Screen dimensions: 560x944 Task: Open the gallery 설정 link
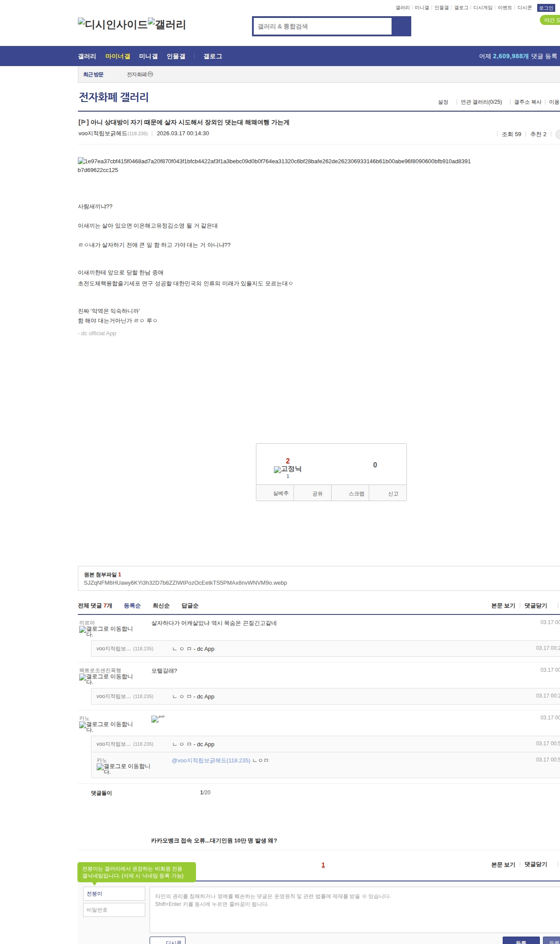click(x=443, y=102)
